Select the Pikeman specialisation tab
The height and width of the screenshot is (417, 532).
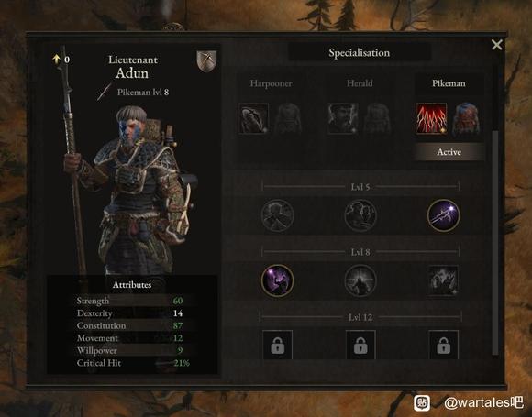click(x=449, y=83)
